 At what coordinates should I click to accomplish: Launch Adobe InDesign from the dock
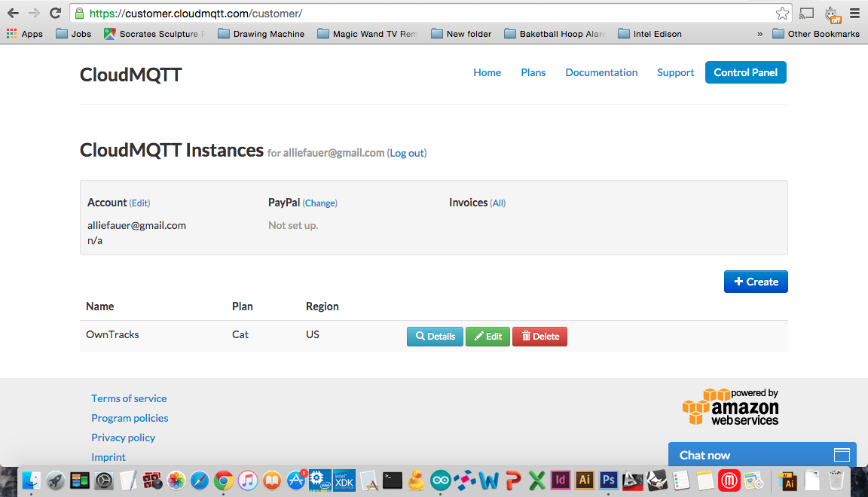(x=561, y=480)
